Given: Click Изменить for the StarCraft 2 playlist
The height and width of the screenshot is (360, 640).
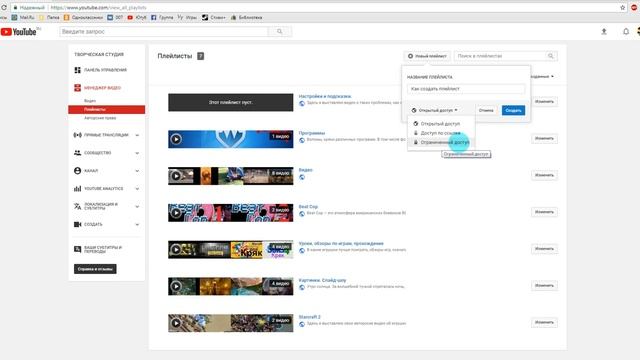Looking at the screenshot, I should 544,322.
